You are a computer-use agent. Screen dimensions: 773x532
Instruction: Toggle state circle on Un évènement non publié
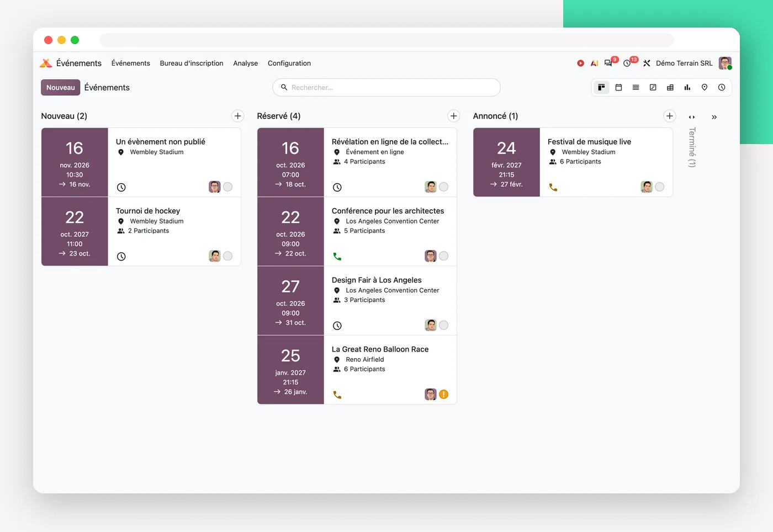tap(227, 187)
